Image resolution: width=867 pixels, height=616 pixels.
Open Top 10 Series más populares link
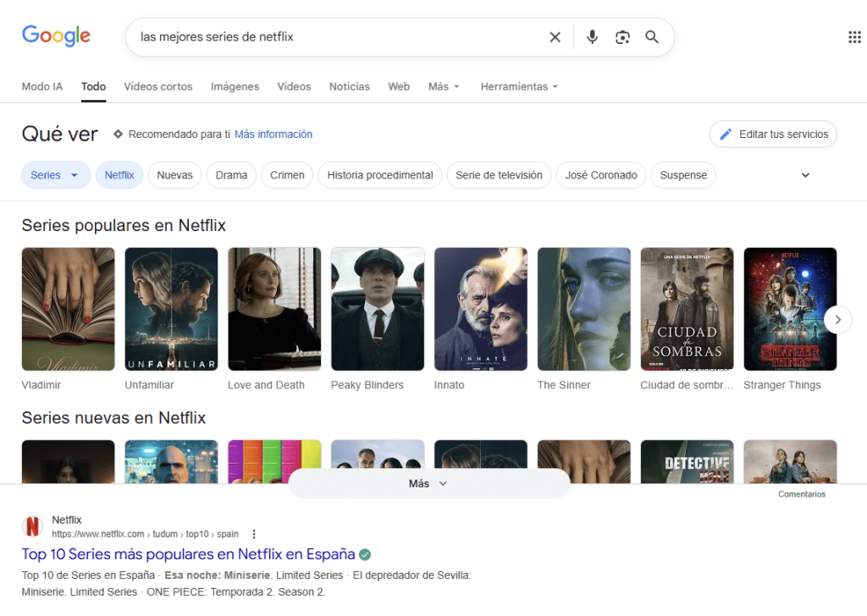point(188,554)
